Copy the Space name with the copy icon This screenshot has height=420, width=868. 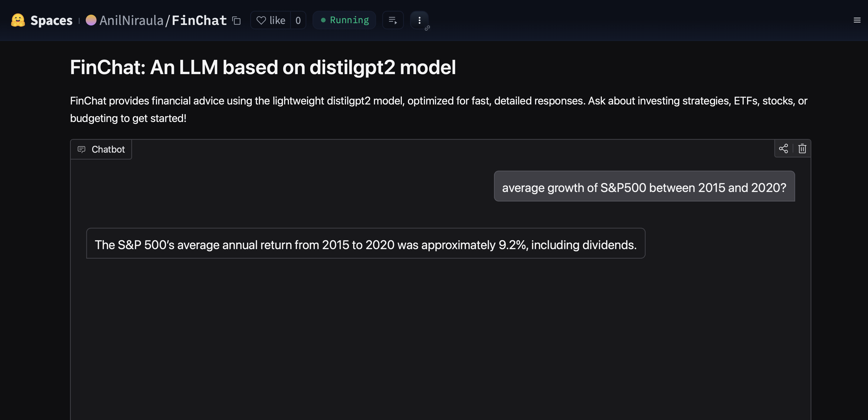(x=237, y=21)
